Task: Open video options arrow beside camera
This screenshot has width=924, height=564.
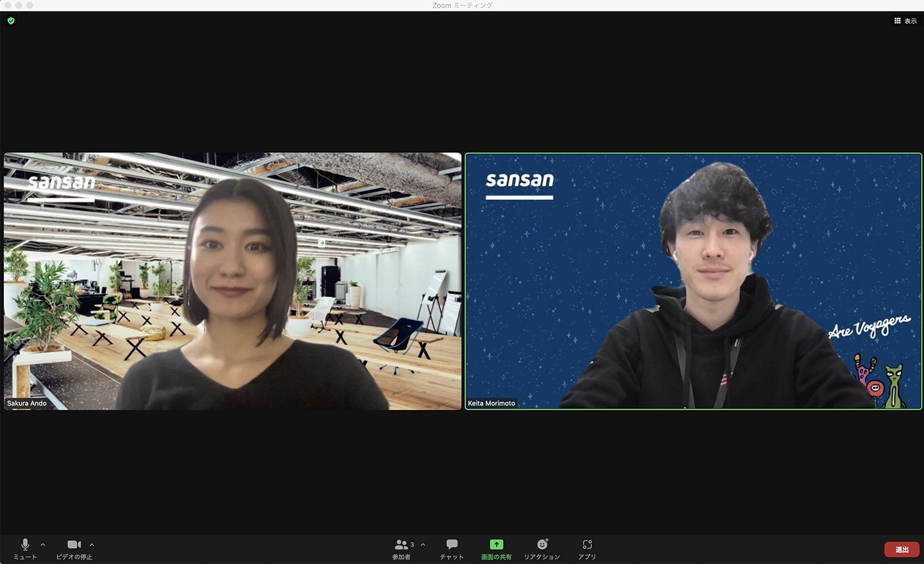Action: 92,545
